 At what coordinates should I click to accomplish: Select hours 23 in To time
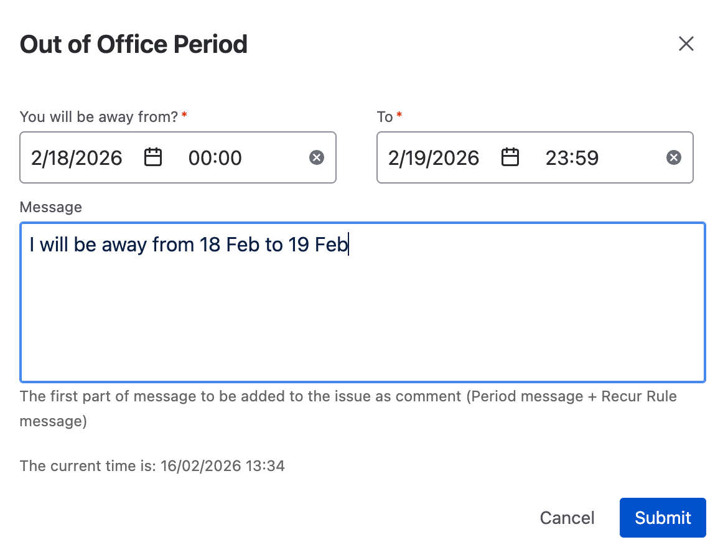(x=557, y=158)
